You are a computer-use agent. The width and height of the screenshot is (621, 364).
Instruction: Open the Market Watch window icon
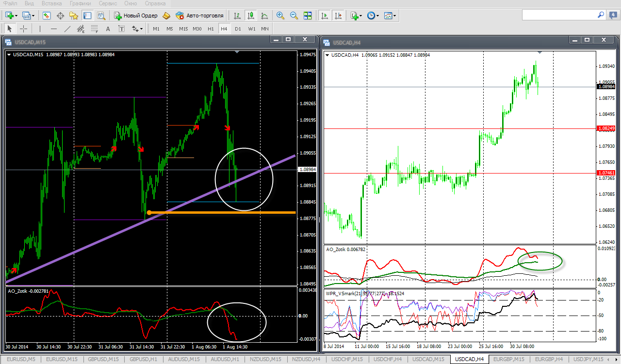click(47, 16)
